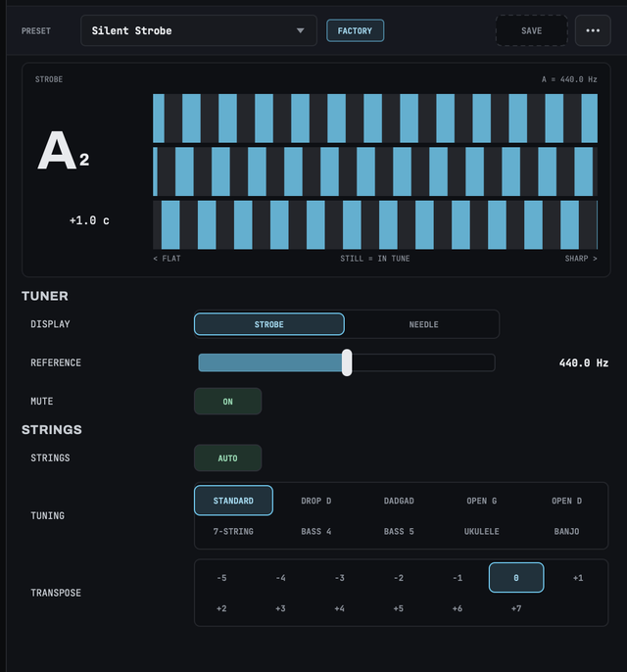Toggle the MUTE ON switch
The width and height of the screenshot is (627, 672).
227,402
